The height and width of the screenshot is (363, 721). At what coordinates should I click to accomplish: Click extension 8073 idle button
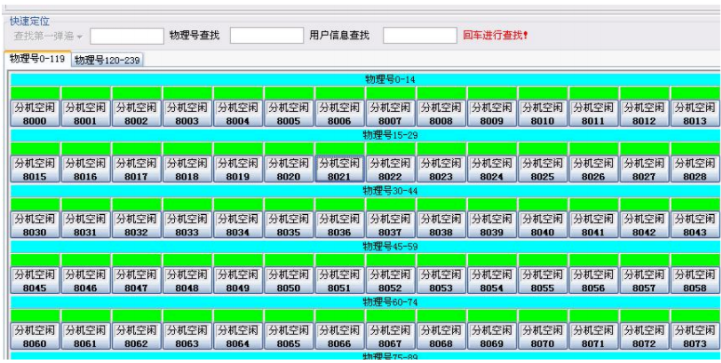pos(695,336)
